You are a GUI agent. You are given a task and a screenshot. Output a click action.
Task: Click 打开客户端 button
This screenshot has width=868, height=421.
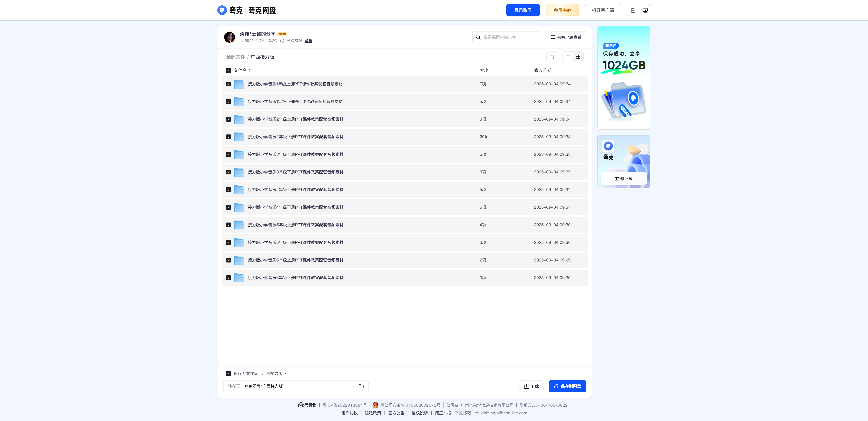point(603,10)
